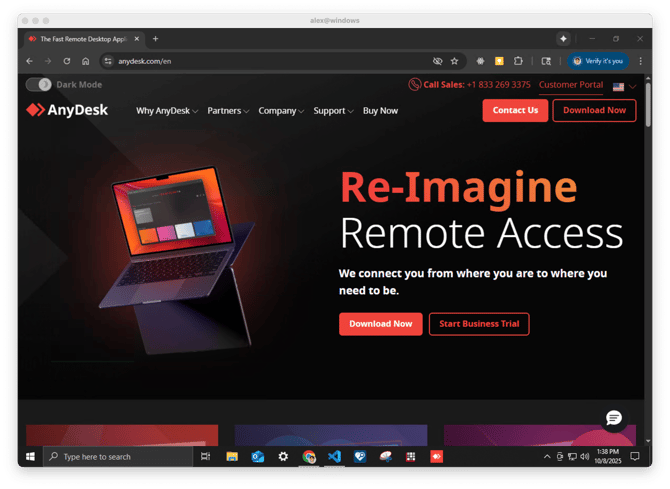The image size is (670, 489).
Task: Click the taskbar clock showing 1:38 PM
Action: click(x=608, y=456)
